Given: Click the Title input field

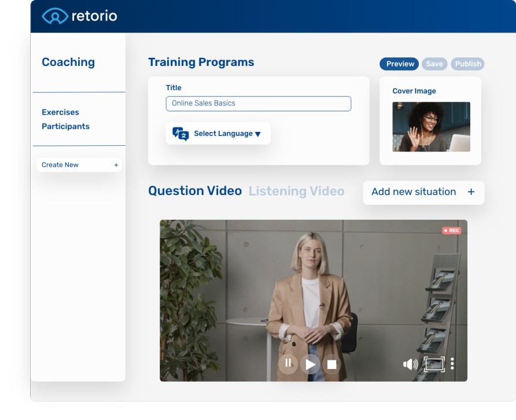Looking at the screenshot, I should (258, 104).
